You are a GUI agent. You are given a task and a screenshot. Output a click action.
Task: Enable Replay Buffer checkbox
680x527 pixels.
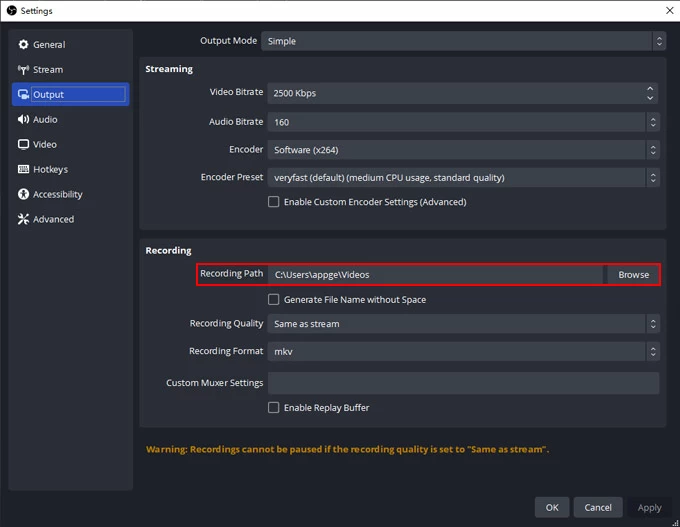point(273,407)
